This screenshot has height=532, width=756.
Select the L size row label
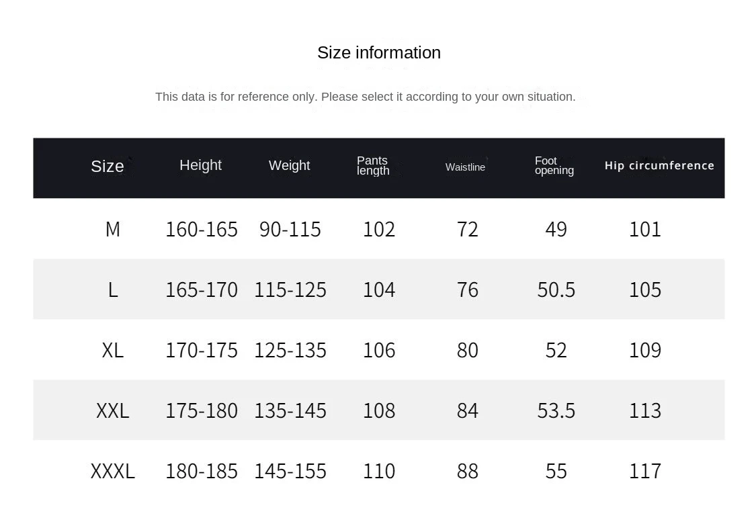[x=113, y=290]
